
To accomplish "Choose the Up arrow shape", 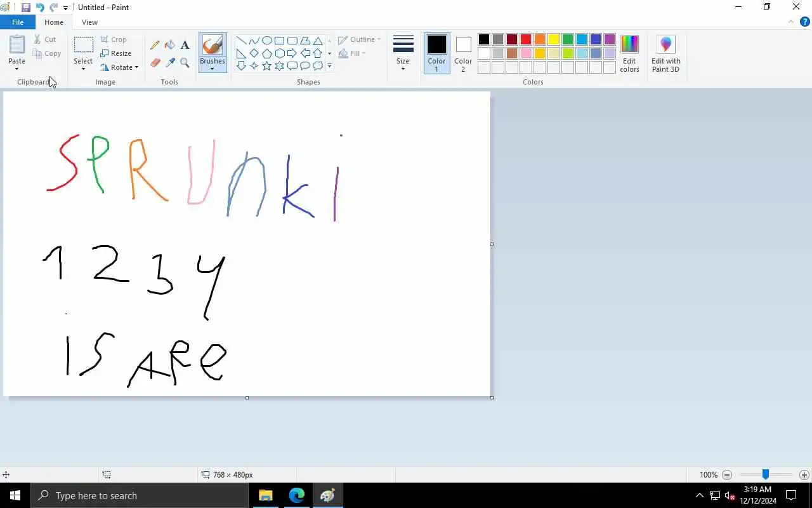I will 318,53.
